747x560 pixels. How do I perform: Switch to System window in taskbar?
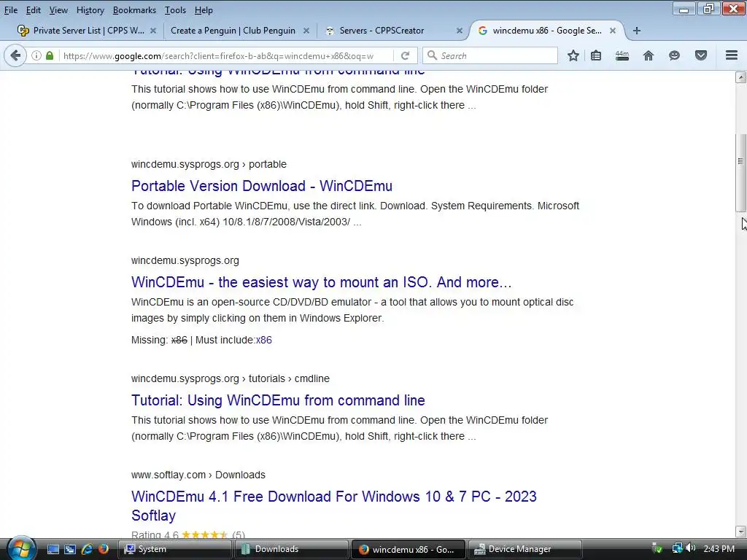click(174, 549)
